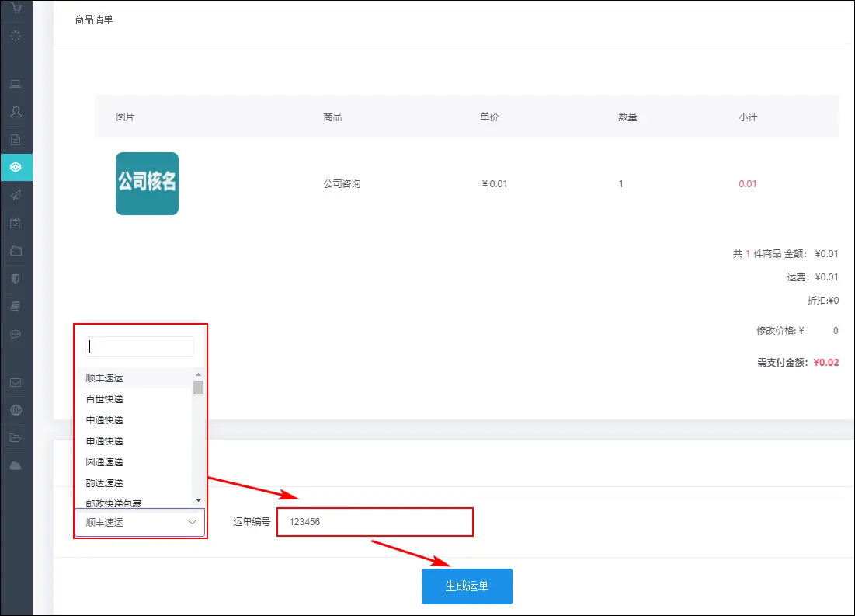This screenshot has height=616, width=855.
Task: Click the document icon in sidebar
Action: coord(16,140)
